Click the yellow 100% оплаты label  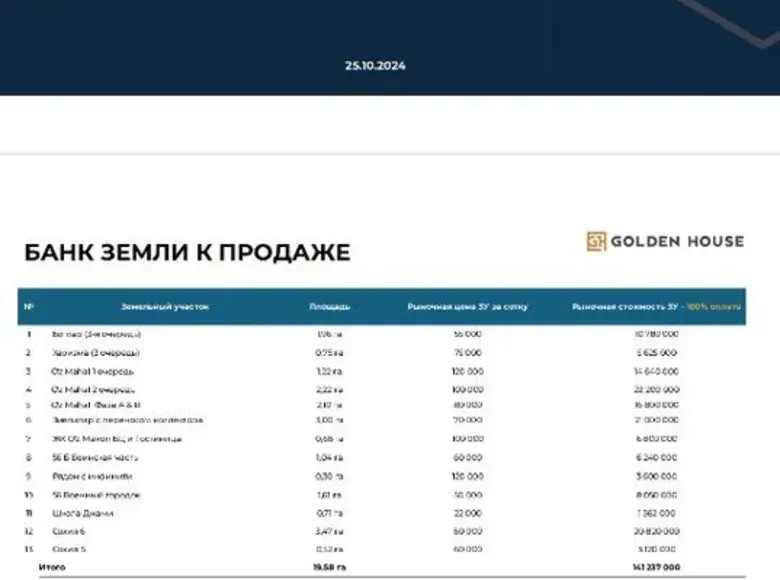tap(713, 307)
